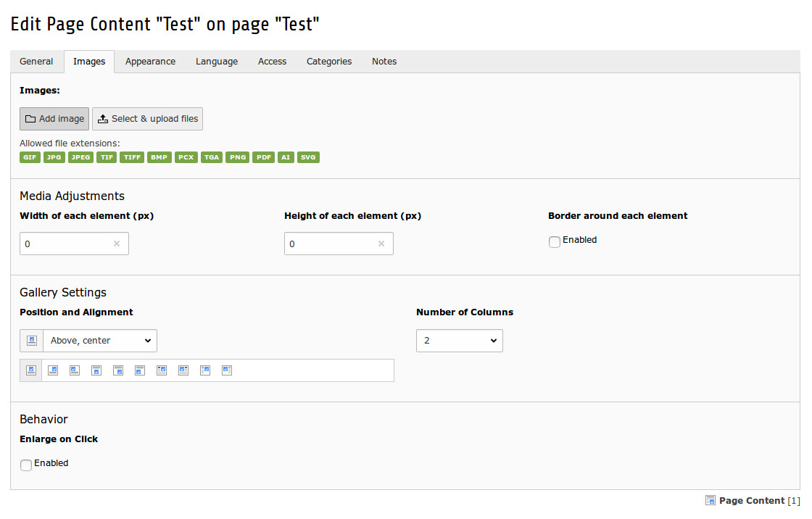Click the Add image button
Image resolution: width=812 pixels, height=519 pixels.
click(54, 119)
